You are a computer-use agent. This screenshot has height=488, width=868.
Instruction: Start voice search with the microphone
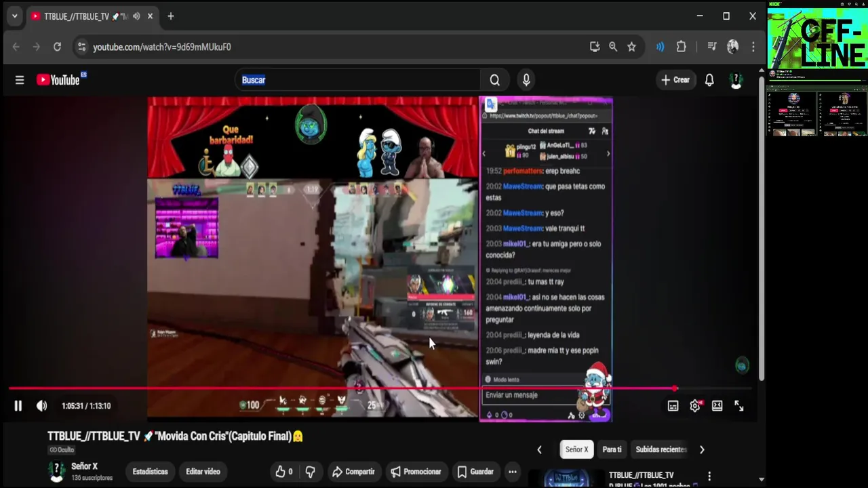(526, 80)
